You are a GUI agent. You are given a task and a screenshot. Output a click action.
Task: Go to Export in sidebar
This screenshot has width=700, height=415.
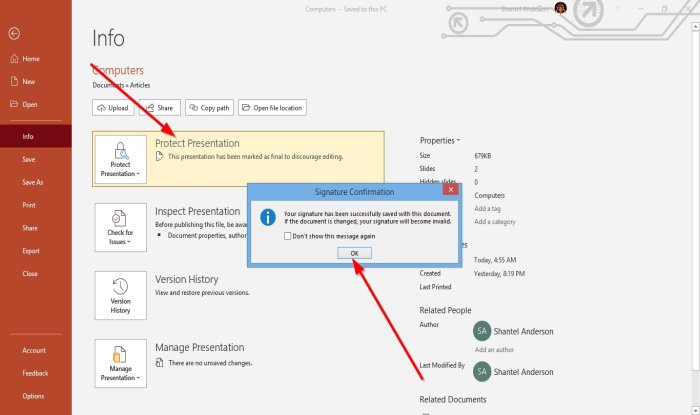click(x=31, y=251)
